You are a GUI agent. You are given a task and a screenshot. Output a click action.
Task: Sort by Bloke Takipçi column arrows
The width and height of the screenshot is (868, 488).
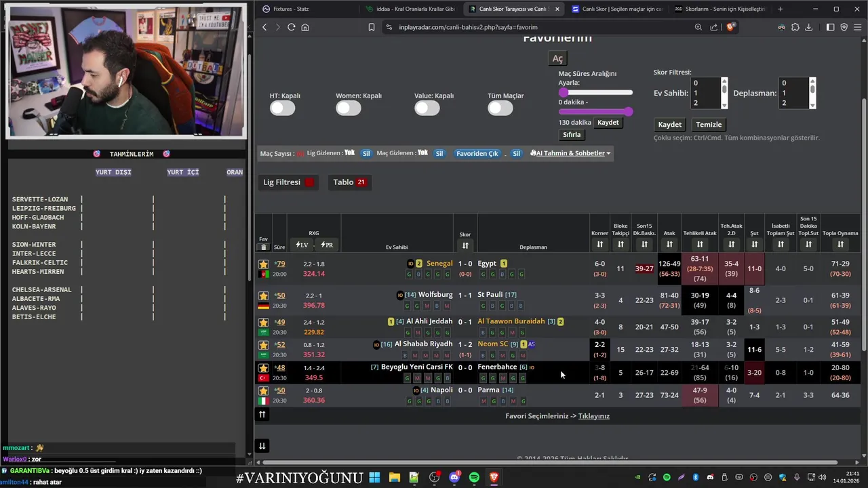pos(620,245)
